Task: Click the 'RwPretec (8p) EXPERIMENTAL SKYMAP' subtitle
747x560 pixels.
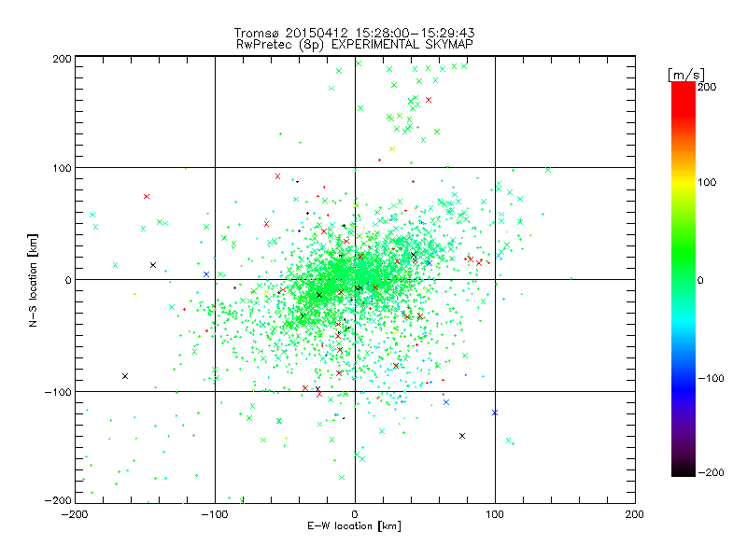Action: point(355,44)
